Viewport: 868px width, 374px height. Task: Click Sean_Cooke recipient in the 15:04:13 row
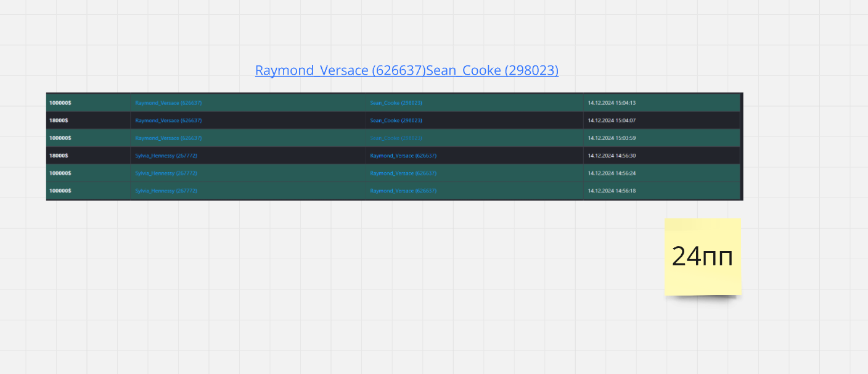coord(396,103)
